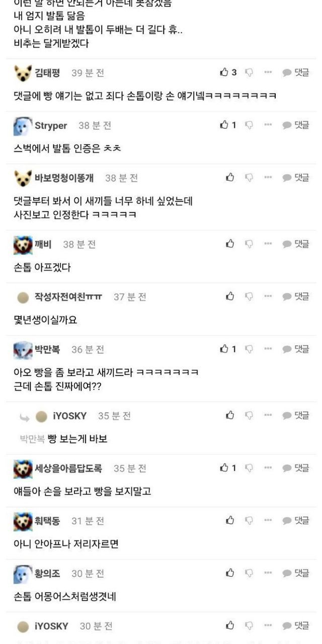Open 박만복 user profile name
Screen dimensions: 322x644
(47, 349)
